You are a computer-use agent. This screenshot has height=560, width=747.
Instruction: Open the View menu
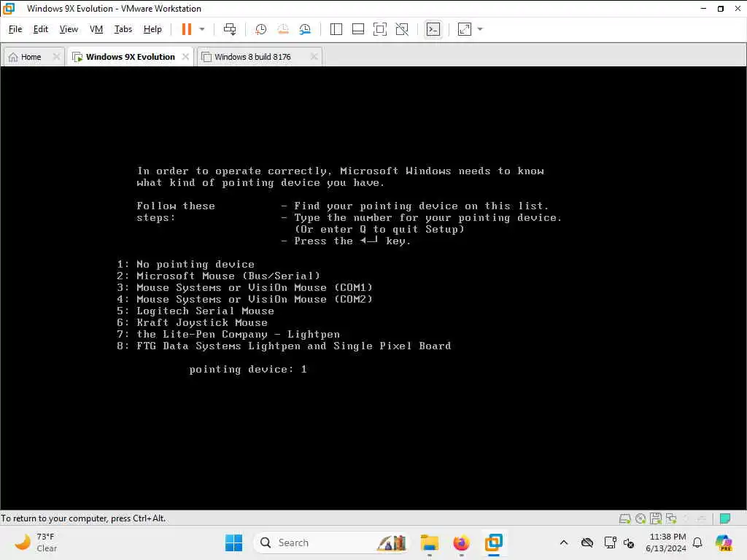point(69,29)
